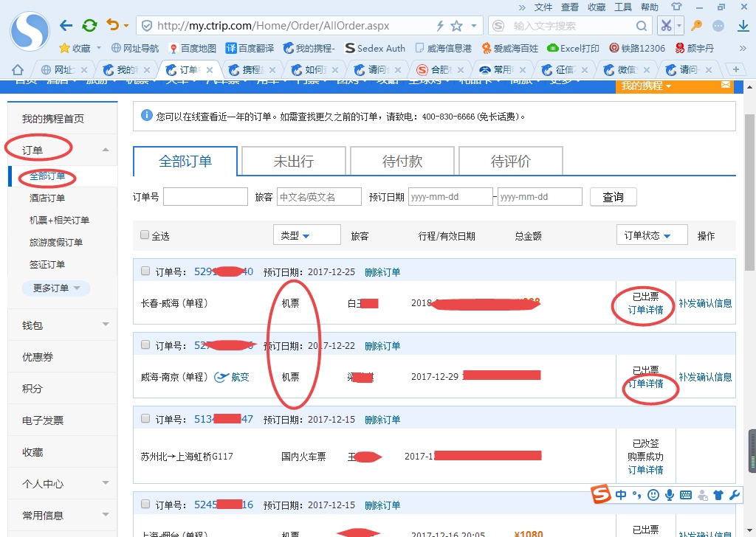Click the shirt skin icon in IME bar

(718, 495)
